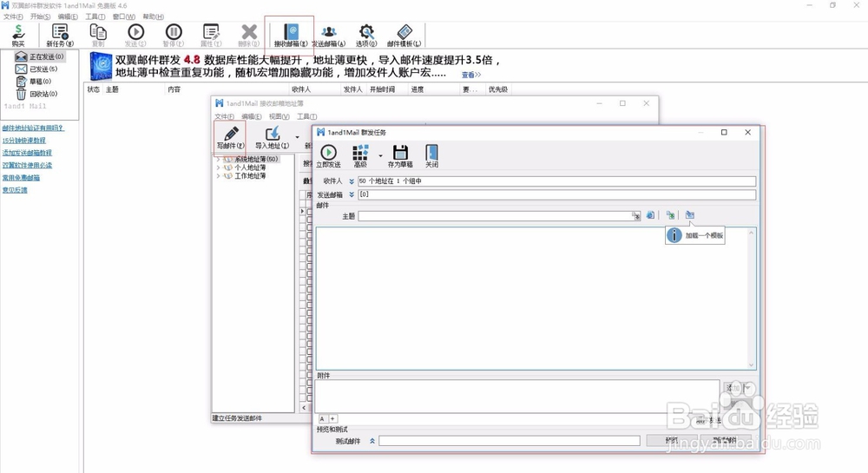Select 草稿 (0) drafts folder
Screen dimensions: 868x473
[x=33, y=82]
